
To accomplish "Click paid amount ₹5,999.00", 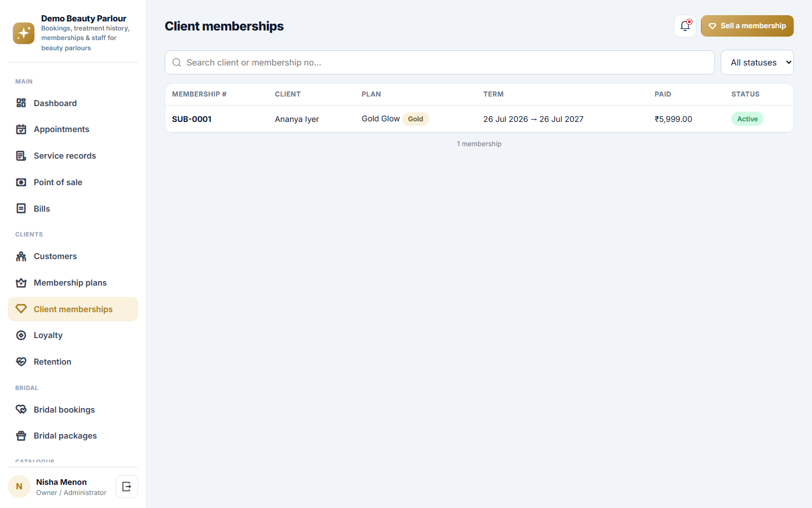I will [673, 119].
